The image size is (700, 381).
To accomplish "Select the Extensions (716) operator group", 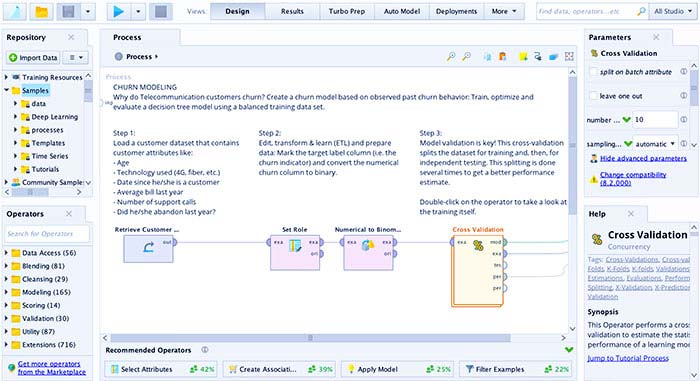I will (49, 345).
